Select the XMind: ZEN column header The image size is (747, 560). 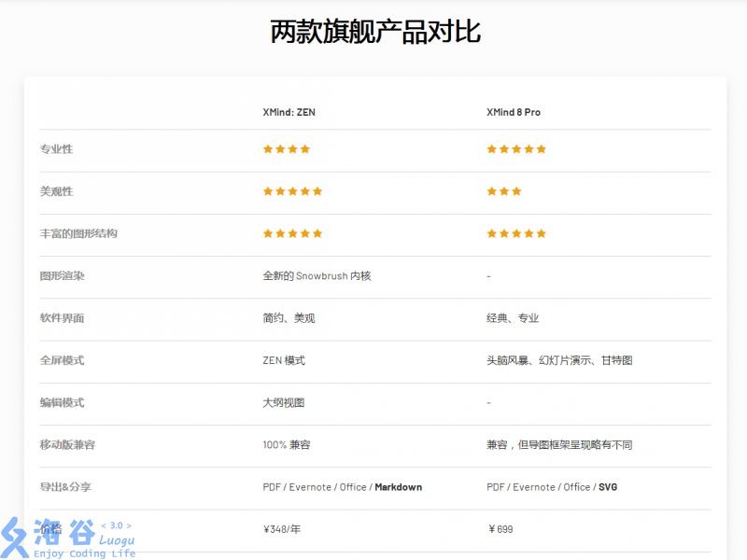[x=289, y=112]
